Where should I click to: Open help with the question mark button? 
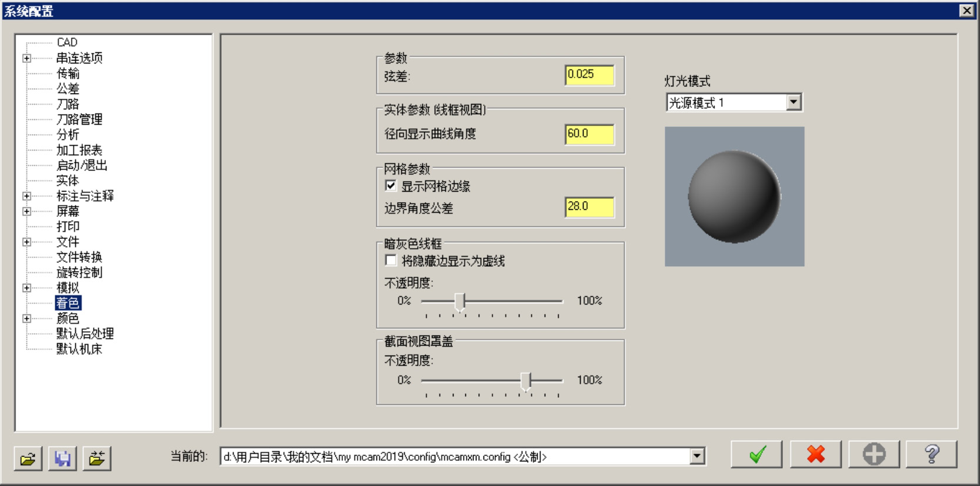[931, 454]
